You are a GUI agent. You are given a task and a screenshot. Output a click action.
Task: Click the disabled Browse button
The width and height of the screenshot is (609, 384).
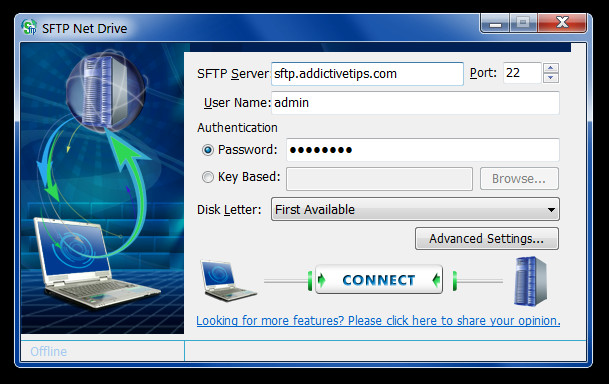click(x=519, y=179)
